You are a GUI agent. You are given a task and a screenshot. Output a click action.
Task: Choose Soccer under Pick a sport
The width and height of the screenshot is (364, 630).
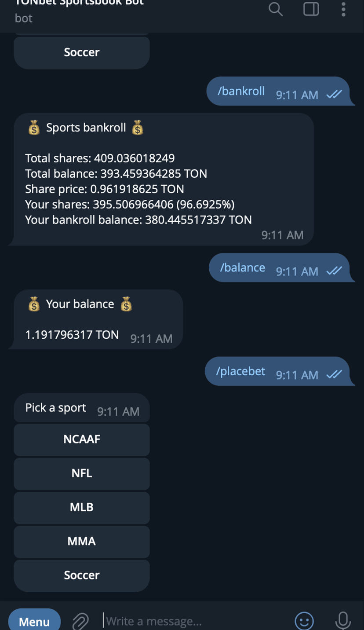82,575
